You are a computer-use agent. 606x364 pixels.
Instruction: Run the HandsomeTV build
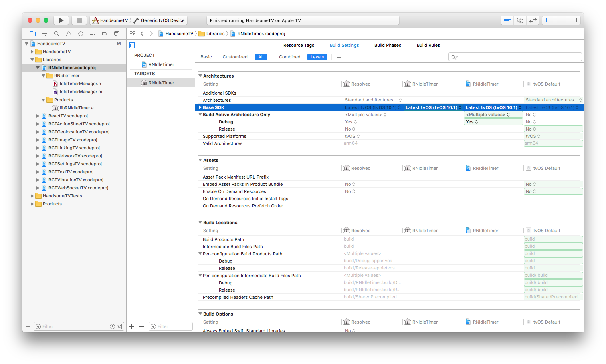point(61,20)
